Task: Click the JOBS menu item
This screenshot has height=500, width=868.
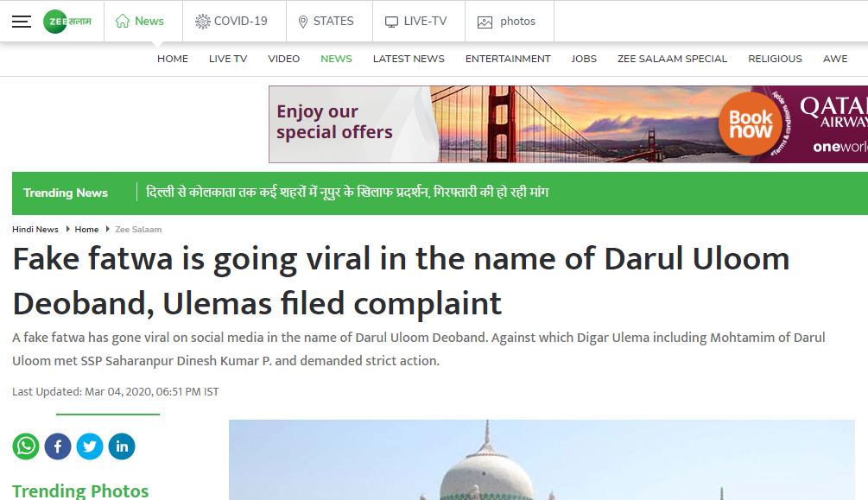Action: point(584,59)
